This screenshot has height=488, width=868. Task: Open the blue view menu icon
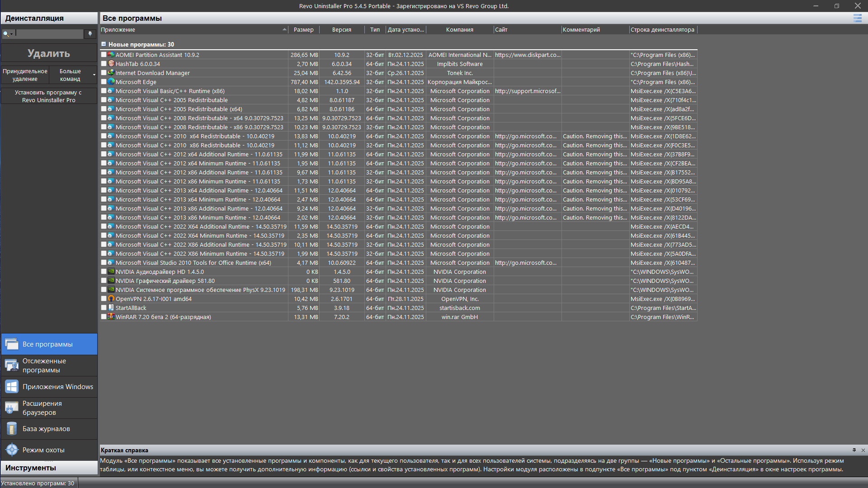(x=857, y=18)
